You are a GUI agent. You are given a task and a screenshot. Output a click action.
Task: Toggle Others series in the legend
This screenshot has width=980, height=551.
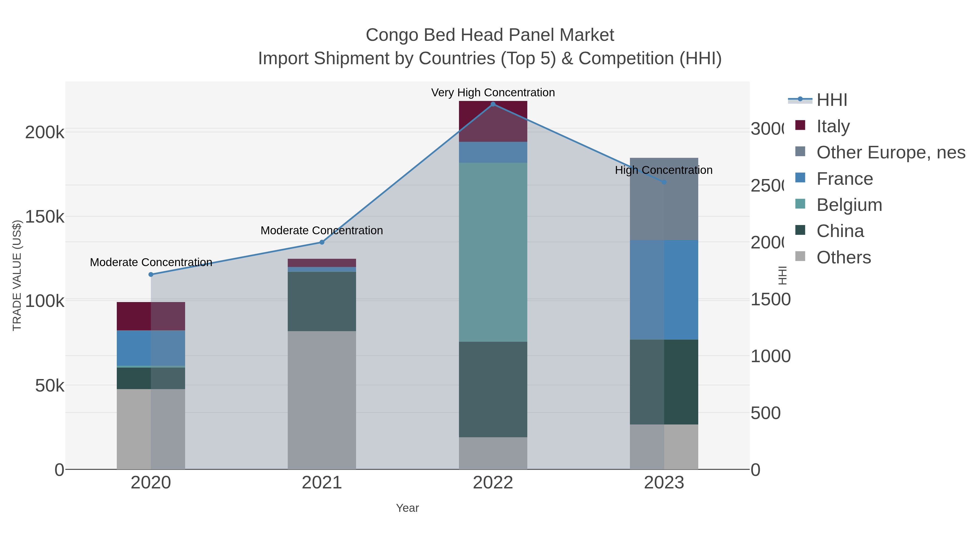click(833, 257)
